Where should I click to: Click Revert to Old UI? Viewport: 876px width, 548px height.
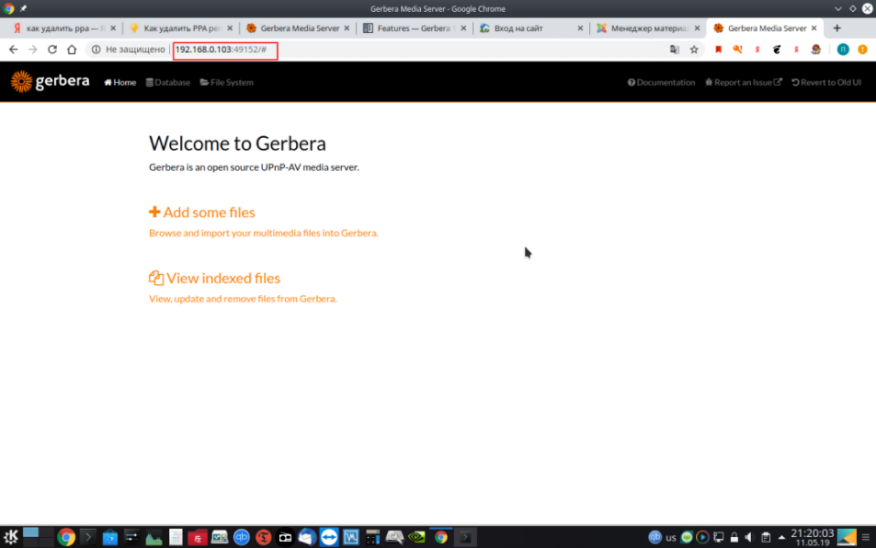[x=826, y=82]
